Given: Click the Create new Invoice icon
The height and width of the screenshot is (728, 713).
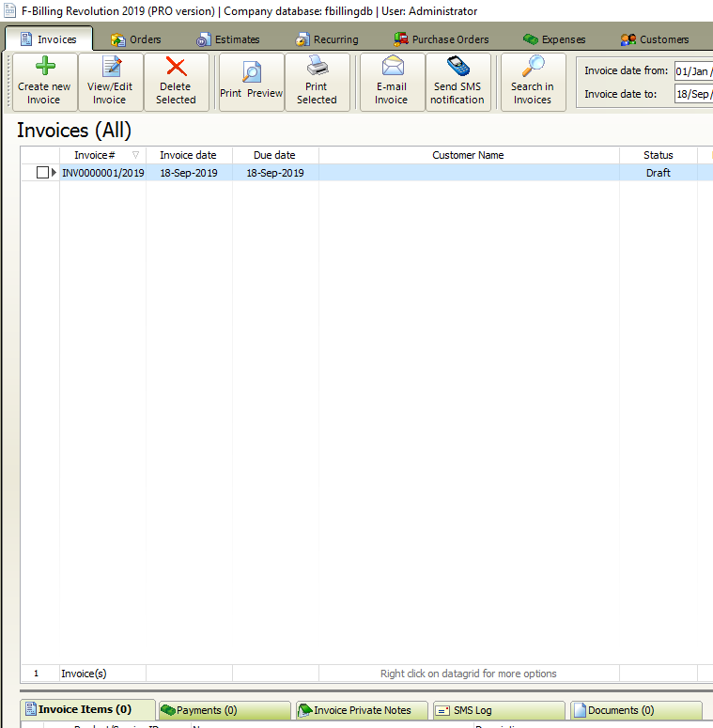Looking at the screenshot, I should point(44,68).
